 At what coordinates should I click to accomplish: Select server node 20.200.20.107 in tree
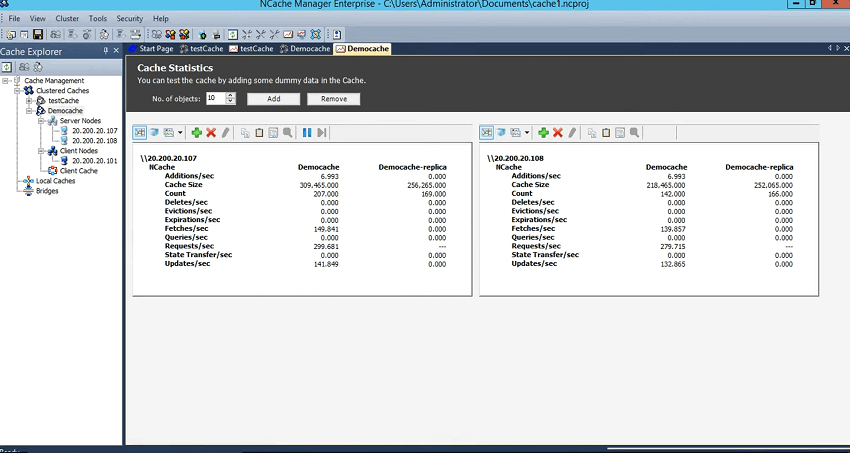click(x=94, y=131)
